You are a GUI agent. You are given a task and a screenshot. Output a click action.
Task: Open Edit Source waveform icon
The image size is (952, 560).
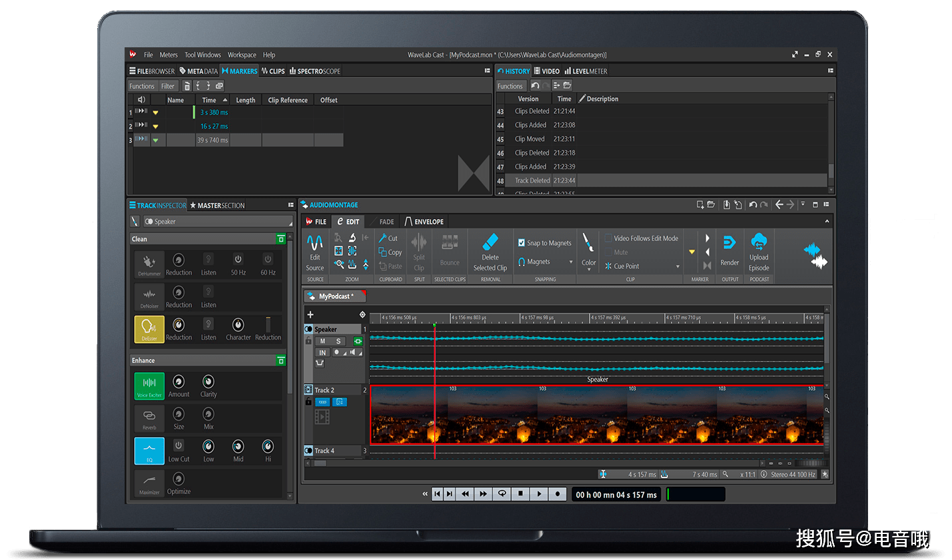pyautogui.click(x=315, y=243)
